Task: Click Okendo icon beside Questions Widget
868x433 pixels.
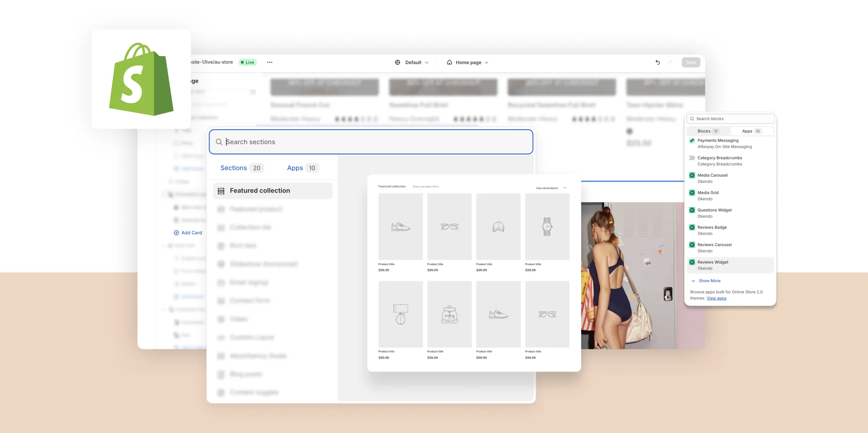Action: click(692, 210)
